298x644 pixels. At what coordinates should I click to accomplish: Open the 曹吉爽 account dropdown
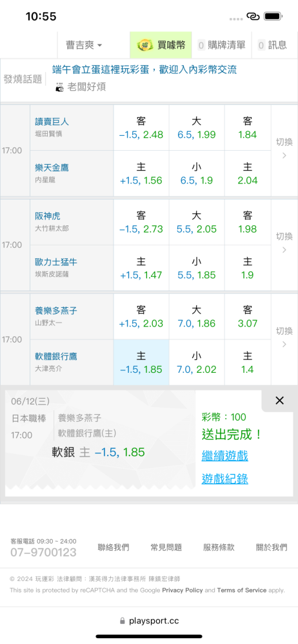coord(84,45)
